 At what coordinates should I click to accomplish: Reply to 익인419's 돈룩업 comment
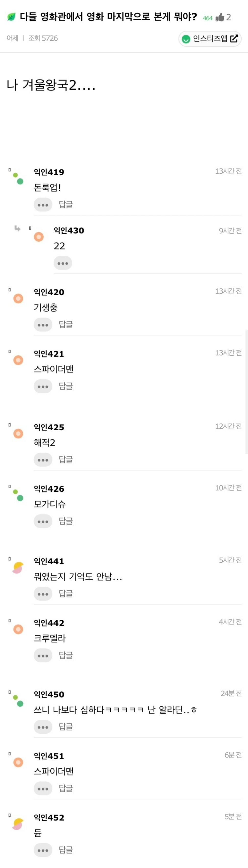tap(66, 205)
